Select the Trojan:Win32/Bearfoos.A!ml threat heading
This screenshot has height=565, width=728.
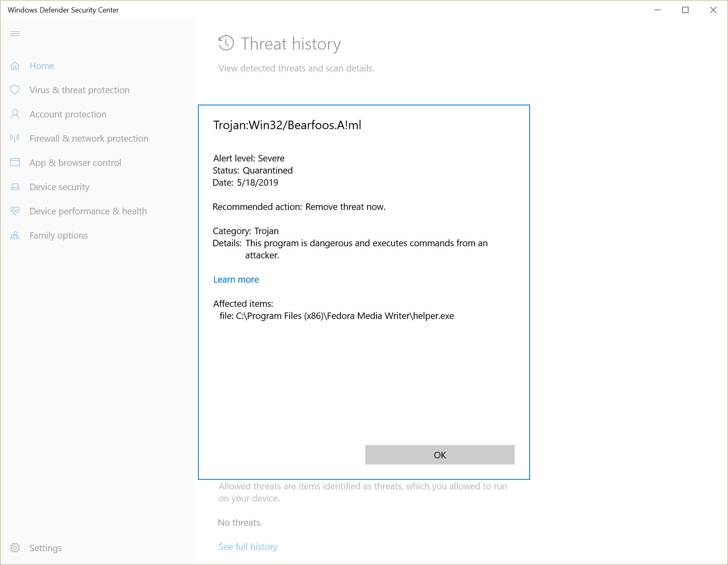[287, 125]
